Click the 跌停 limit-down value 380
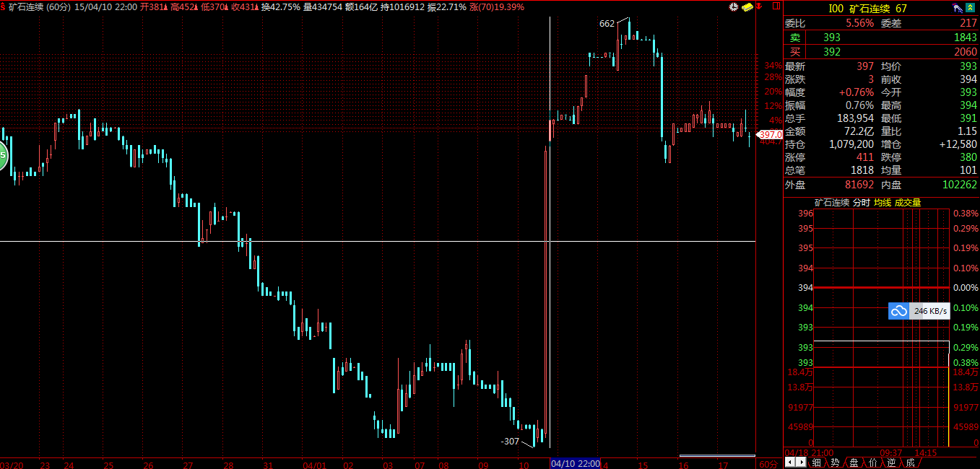980x469 pixels. [x=968, y=157]
